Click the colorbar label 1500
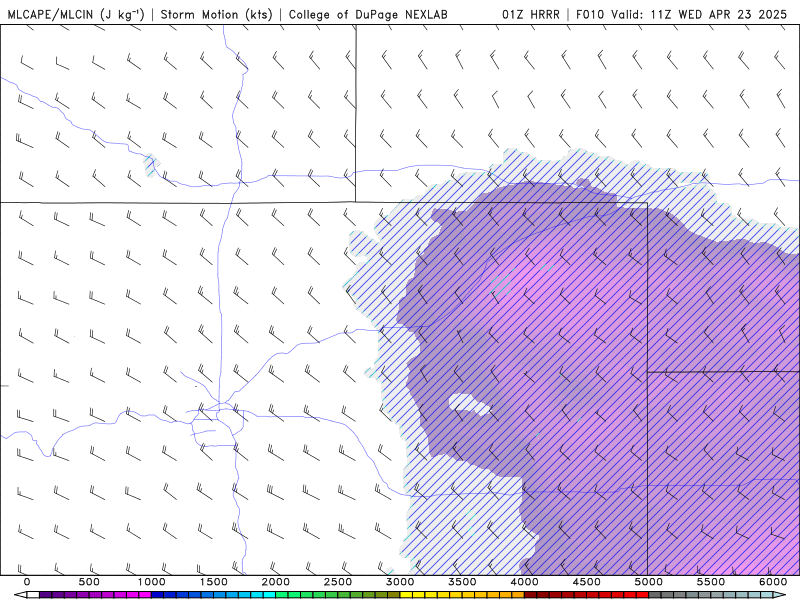Screen dimensions: 800x600 [x=214, y=582]
